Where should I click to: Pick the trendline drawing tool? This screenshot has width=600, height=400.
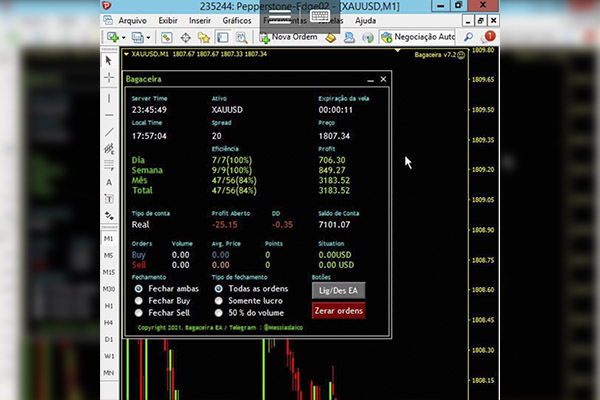pyautogui.click(x=109, y=132)
